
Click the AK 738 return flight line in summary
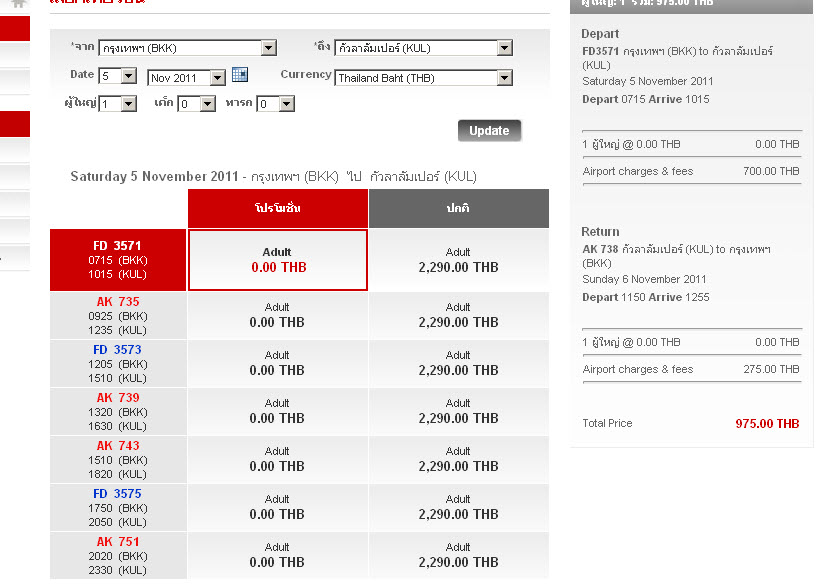tap(676, 256)
